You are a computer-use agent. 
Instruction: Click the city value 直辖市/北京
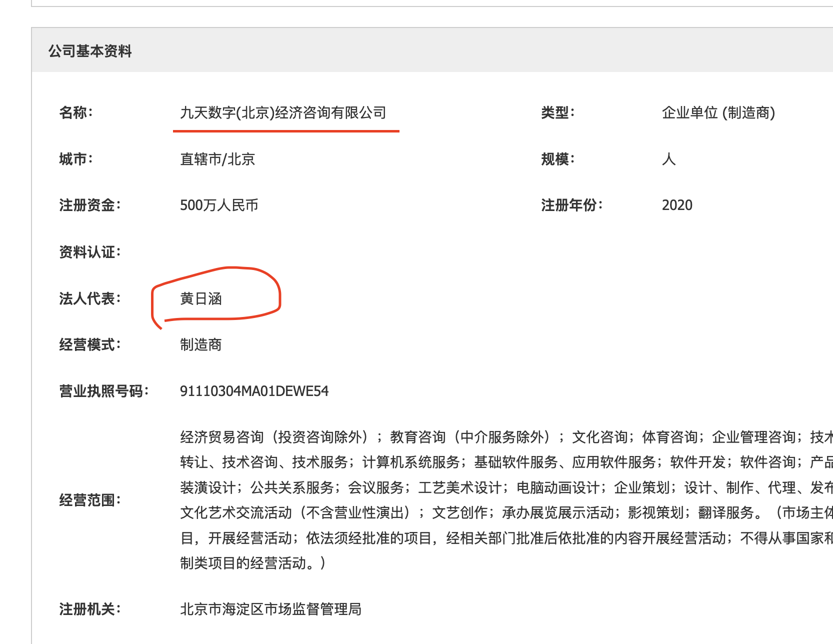pyautogui.click(x=217, y=159)
